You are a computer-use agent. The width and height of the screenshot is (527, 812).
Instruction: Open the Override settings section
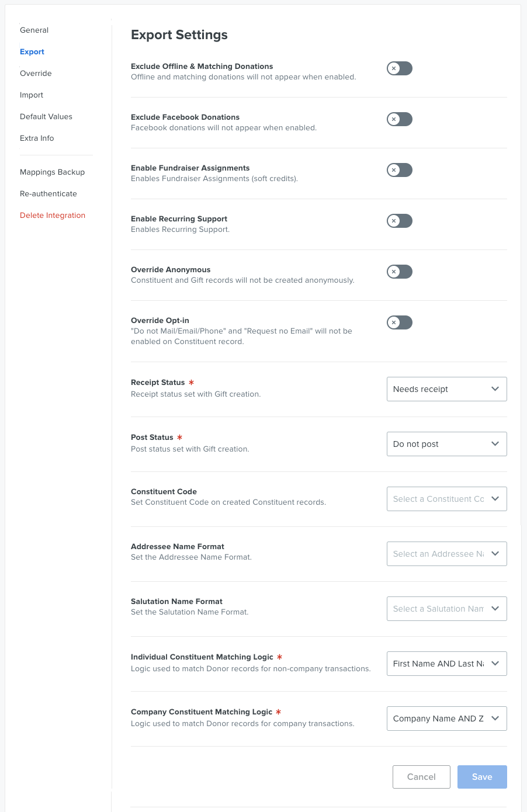pyautogui.click(x=36, y=73)
